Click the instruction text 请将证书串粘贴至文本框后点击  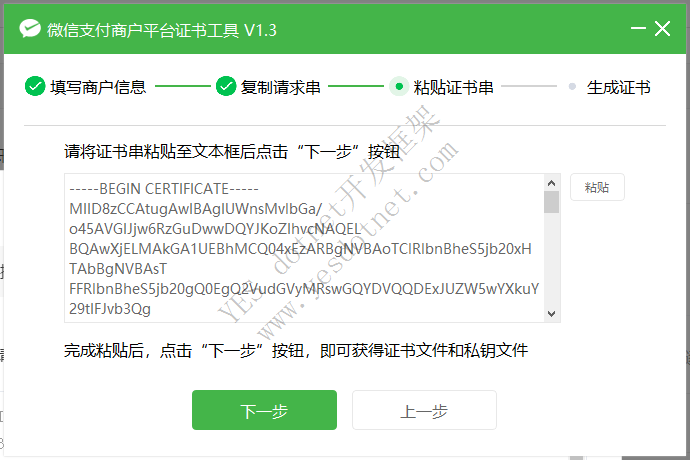tap(176, 151)
